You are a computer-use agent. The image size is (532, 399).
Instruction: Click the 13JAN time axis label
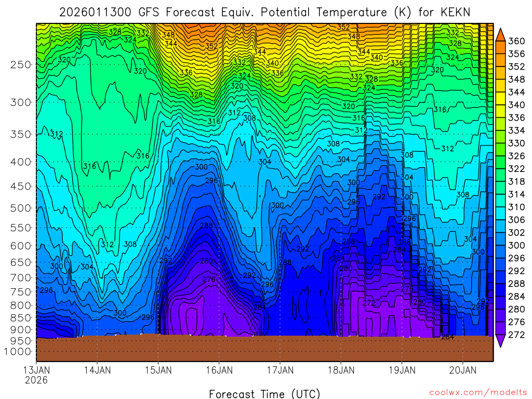point(36,370)
